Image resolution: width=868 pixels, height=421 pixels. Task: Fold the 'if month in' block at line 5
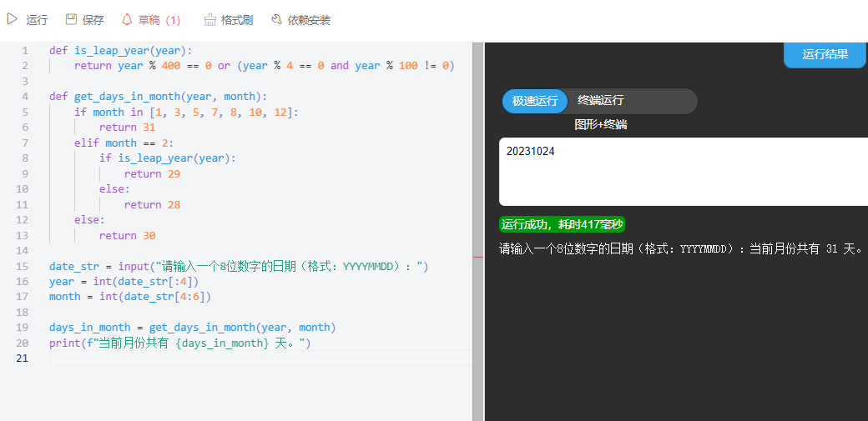click(x=40, y=113)
